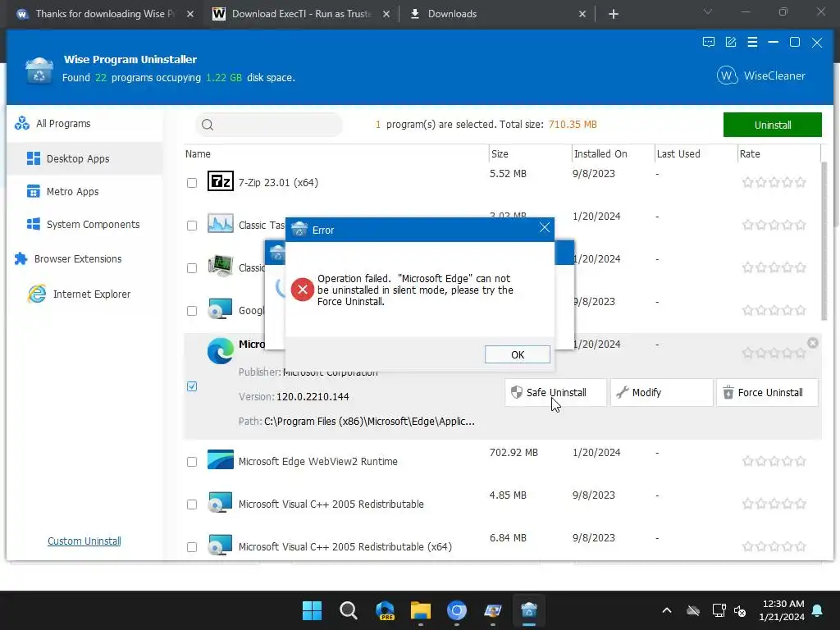Collapse Microsoft Edge details with the round x
This screenshot has width=840, height=630.
click(x=813, y=343)
